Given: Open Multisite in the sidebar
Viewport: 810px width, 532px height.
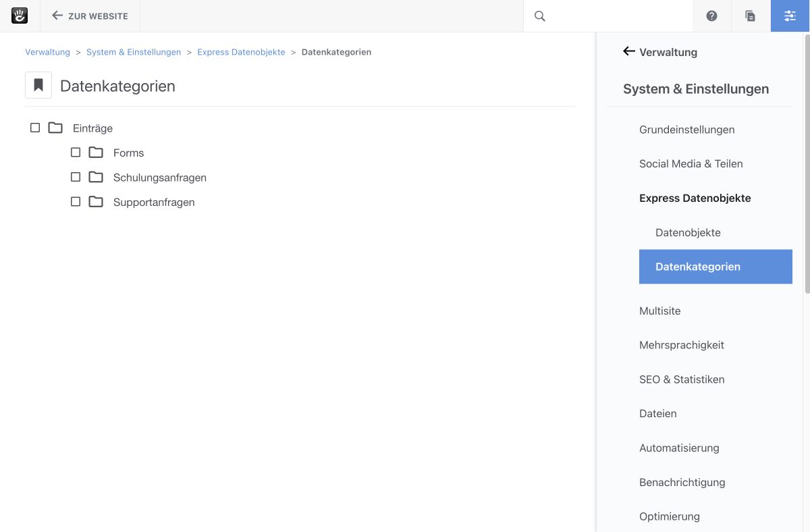Looking at the screenshot, I should click(x=659, y=311).
